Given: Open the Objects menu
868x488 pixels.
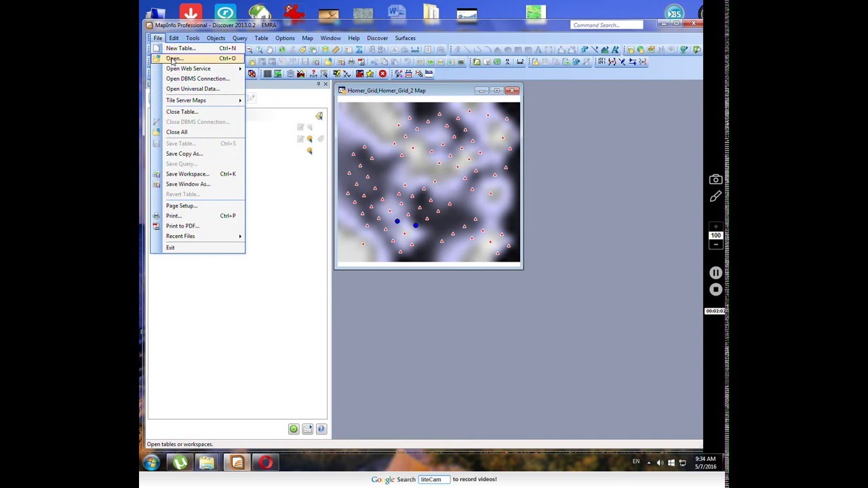Looking at the screenshot, I should 216,38.
